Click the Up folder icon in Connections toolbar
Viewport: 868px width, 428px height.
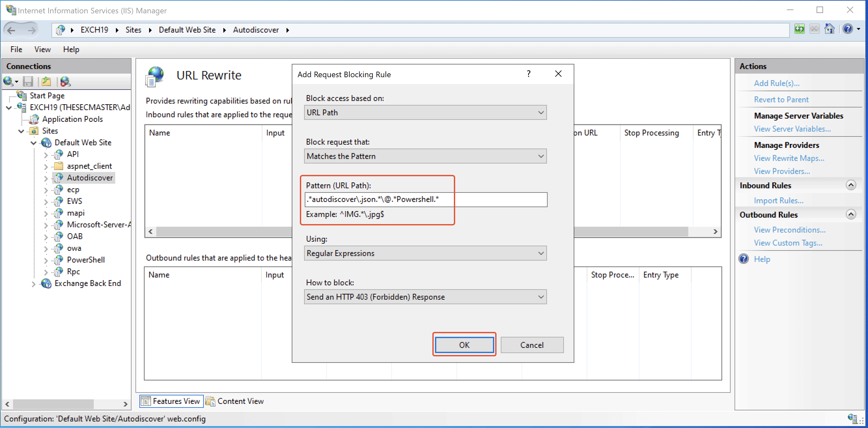47,81
